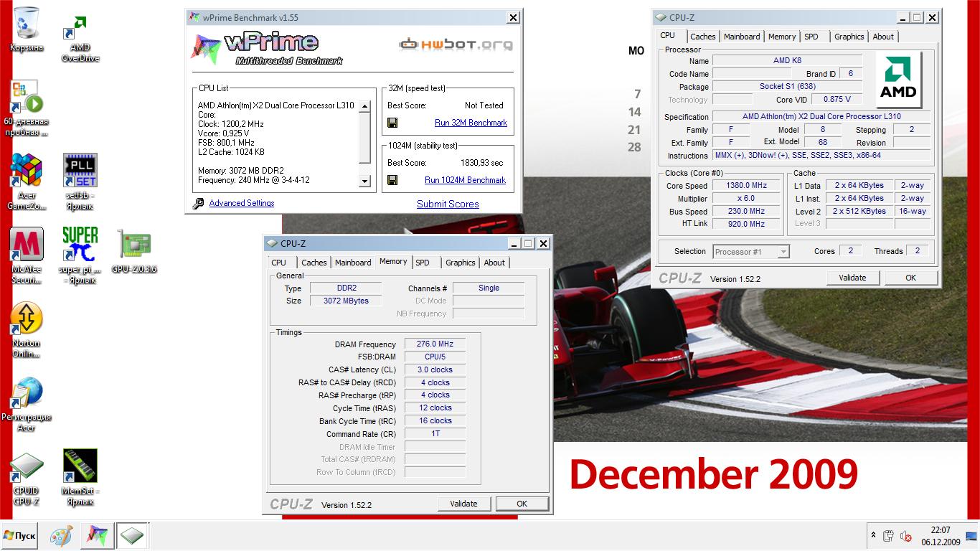Show hidden system tray icons arrow
The width and height of the screenshot is (980, 551).
(873, 535)
